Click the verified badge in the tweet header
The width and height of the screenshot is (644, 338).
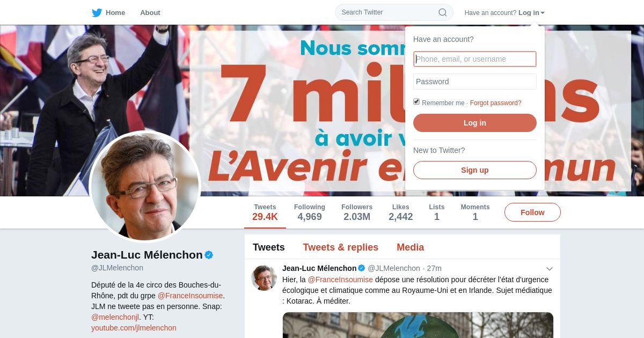coord(362,268)
